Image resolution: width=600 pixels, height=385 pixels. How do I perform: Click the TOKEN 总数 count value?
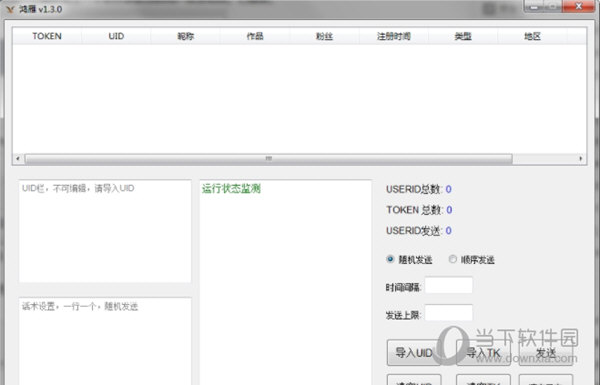click(449, 210)
